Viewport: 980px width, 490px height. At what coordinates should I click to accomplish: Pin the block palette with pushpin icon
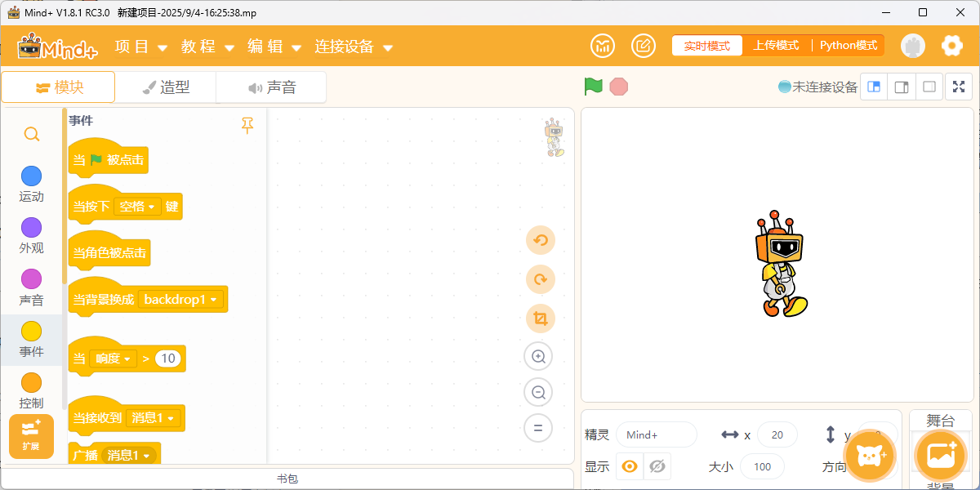pyautogui.click(x=247, y=125)
